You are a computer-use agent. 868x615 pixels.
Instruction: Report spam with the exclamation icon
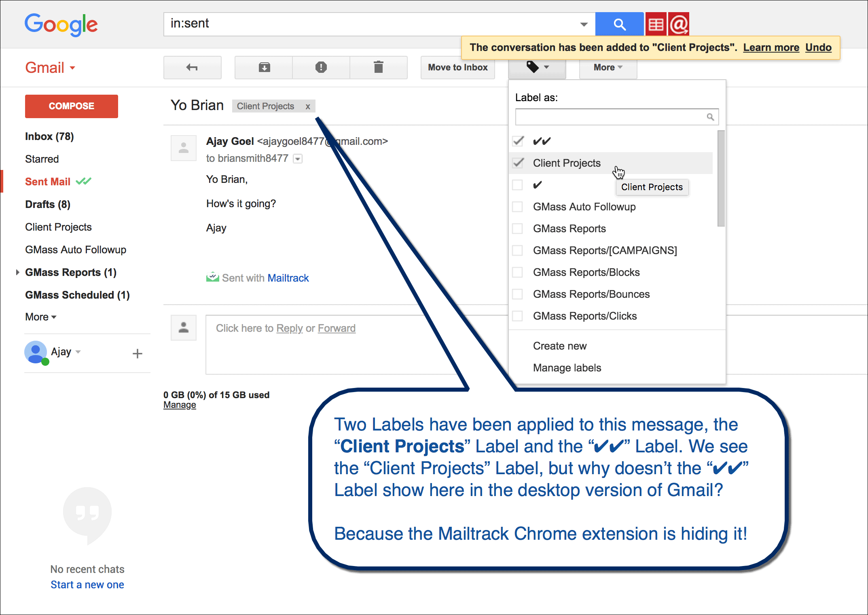pos(321,68)
